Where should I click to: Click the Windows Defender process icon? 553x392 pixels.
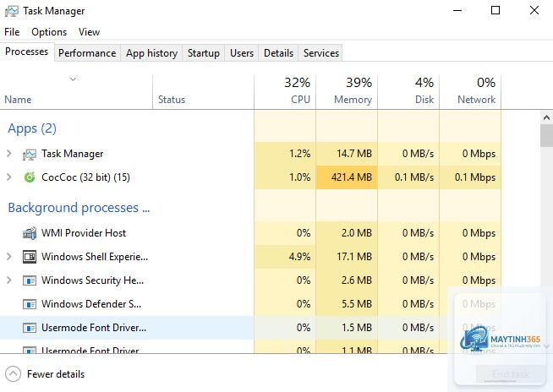(30, 304)
